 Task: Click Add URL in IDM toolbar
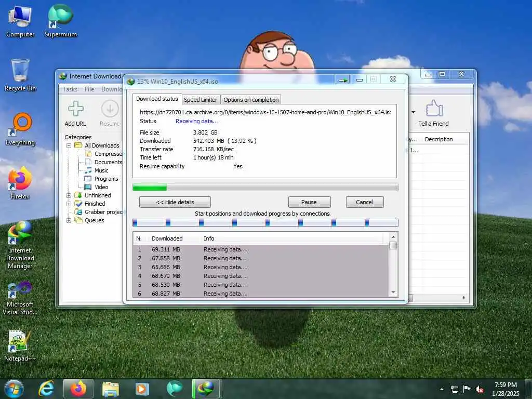(75, 114)
